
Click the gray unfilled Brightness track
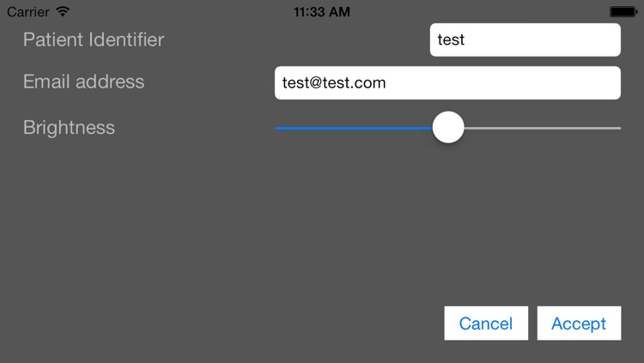coord(541,128)
